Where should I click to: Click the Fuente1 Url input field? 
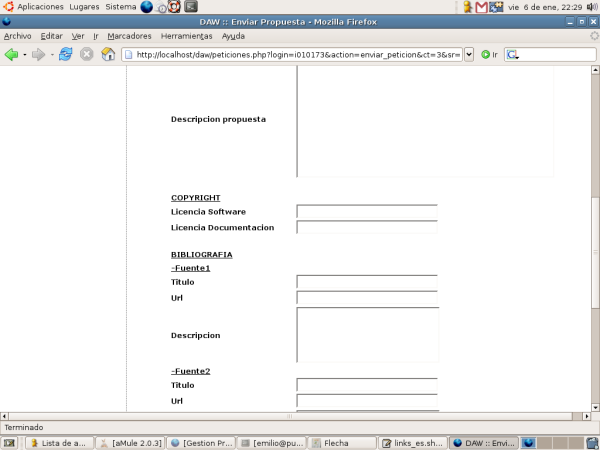(367, 298)
